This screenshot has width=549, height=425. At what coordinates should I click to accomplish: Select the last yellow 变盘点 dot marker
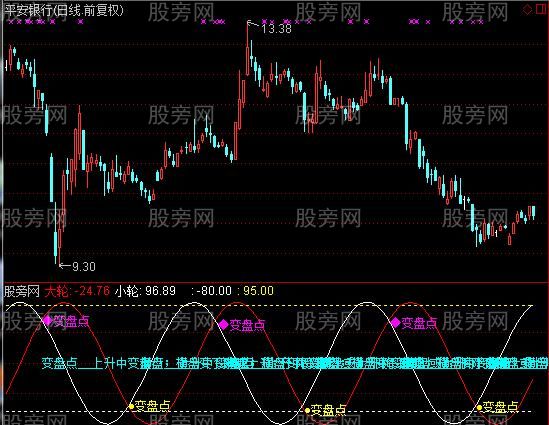[x=479, y=407]
